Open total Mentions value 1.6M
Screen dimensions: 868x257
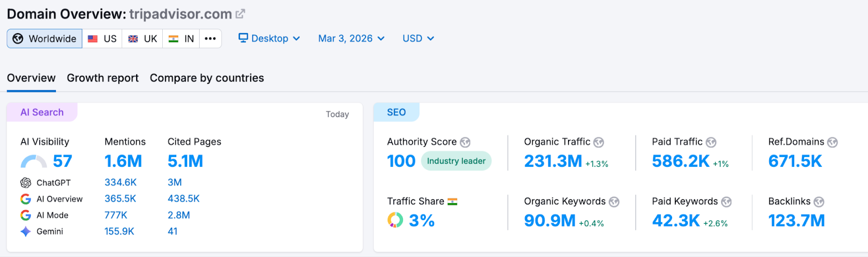(123, 161)
